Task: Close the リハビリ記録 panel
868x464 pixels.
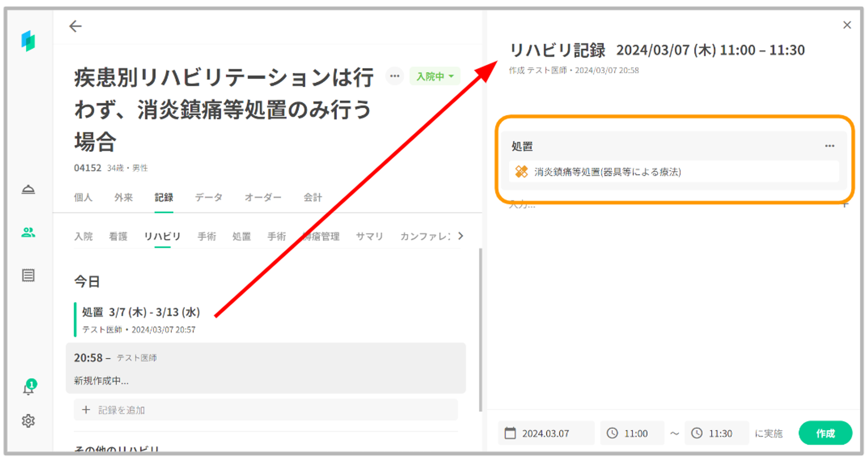Action: pos(847,25)
